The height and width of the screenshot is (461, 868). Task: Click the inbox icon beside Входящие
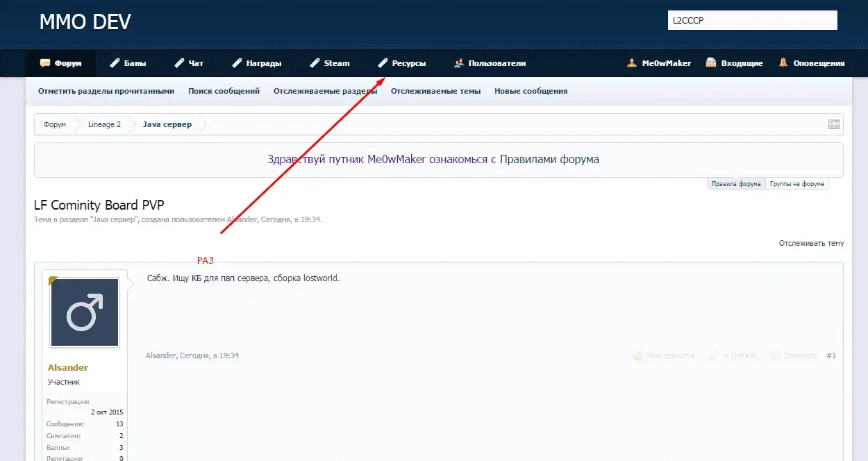pos(711,63)
